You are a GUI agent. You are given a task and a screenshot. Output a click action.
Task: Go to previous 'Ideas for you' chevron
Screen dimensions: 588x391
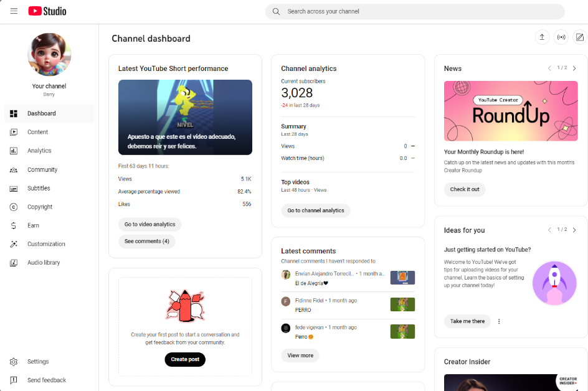pyautogui.click(x=549, y=230)
